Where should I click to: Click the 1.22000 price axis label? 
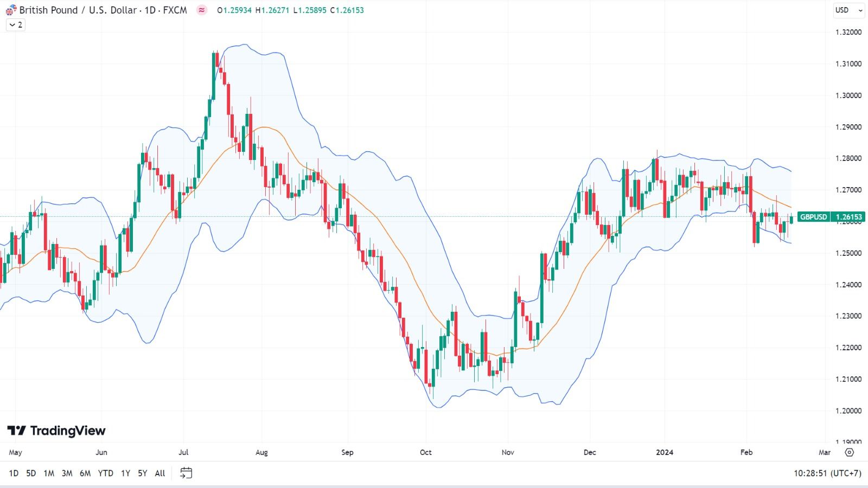tap(848, 348)
